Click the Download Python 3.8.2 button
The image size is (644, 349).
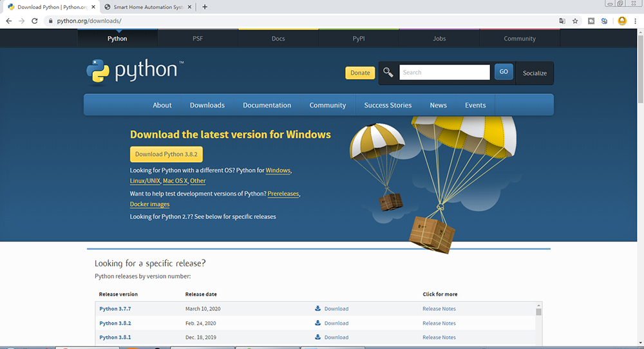click(167, 154)
